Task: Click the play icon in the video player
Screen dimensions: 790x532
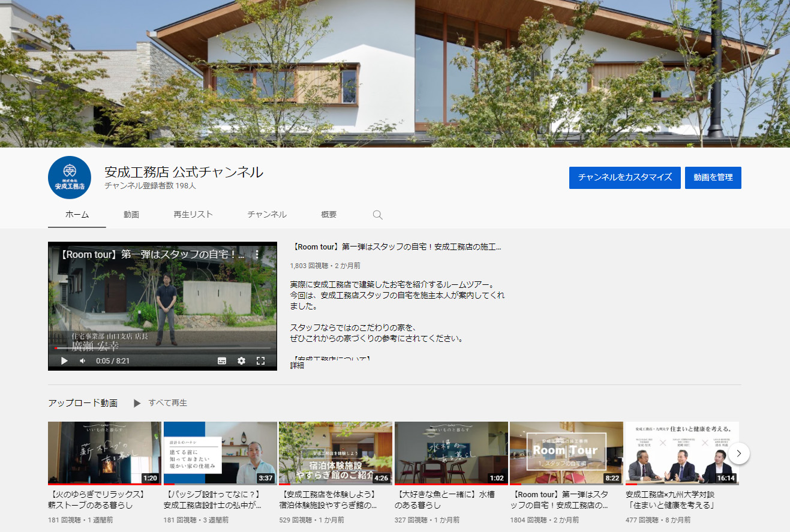Action: point(64,361)
